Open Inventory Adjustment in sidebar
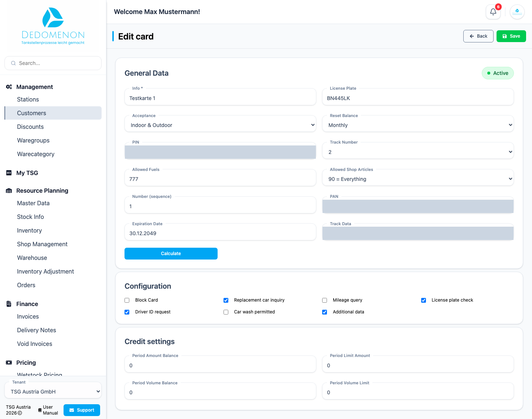This screenshot has width=532, height=419. point(45,271)
